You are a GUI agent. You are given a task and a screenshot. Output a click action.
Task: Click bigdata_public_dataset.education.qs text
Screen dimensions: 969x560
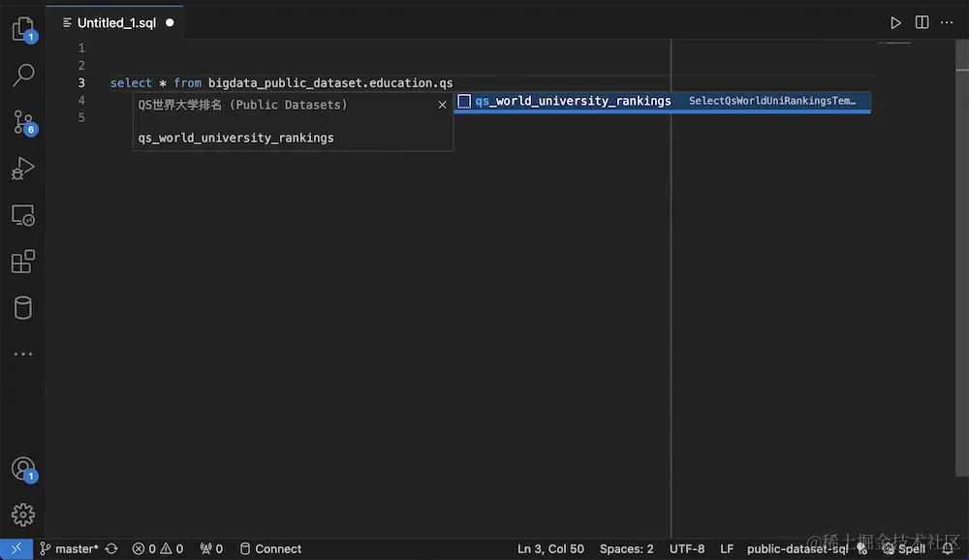(x=330, y=82)
